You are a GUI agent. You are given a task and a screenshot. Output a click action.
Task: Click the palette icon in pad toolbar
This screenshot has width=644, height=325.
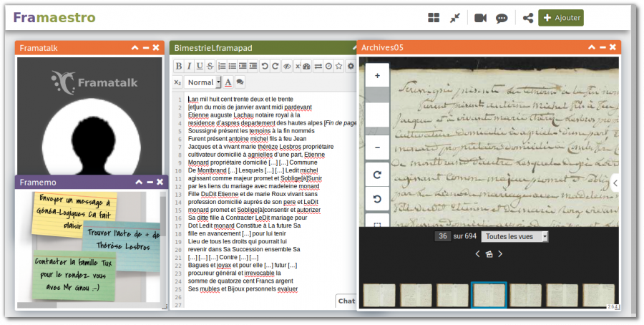point(306,66)
